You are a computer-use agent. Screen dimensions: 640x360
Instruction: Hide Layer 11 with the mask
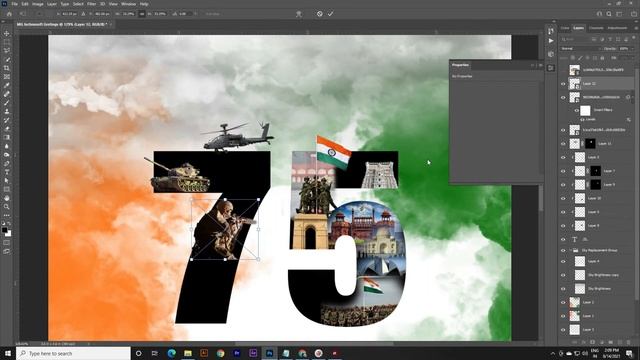coord(563,144)
